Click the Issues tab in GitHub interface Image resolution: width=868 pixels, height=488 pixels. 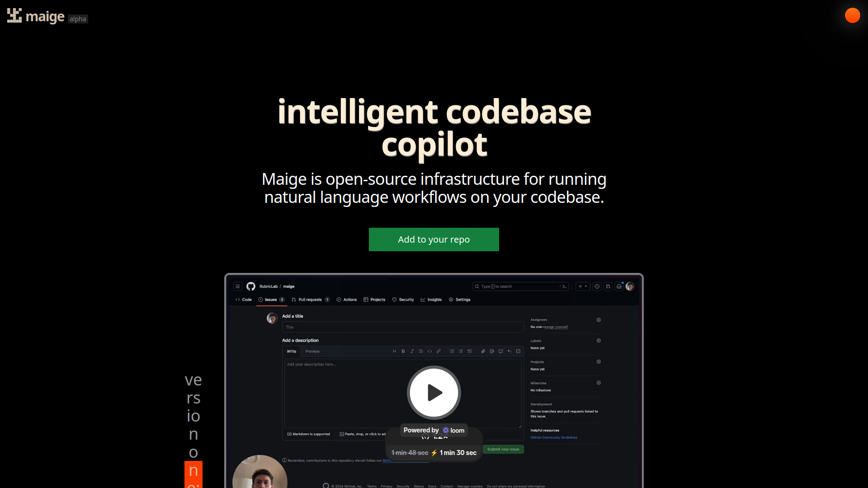(x=271, y=299)
